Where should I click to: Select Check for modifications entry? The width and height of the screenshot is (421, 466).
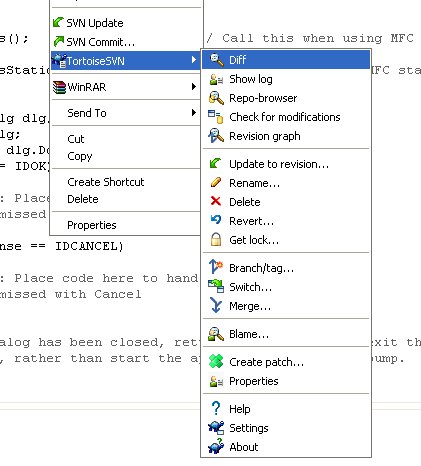[286, 117]
